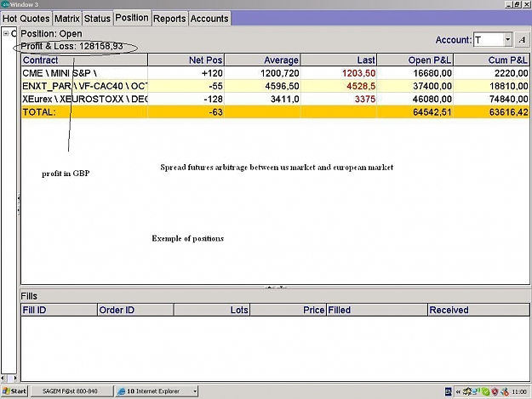Sort by the Average column header
The height and width of the screenshot is (399, 532).
point(262,60)
